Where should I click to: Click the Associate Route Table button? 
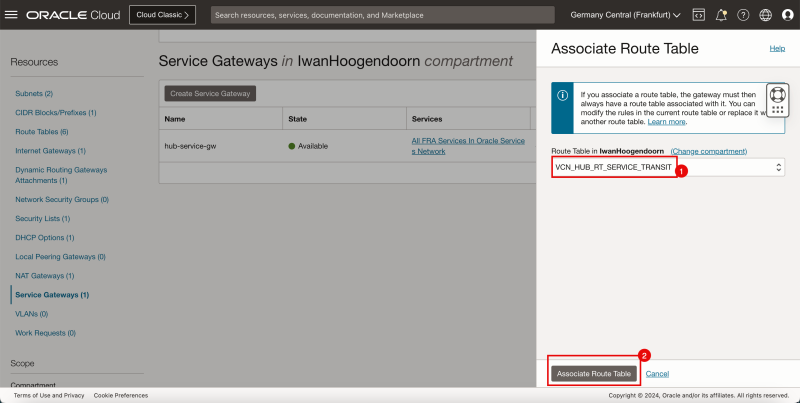coord(593,373)
